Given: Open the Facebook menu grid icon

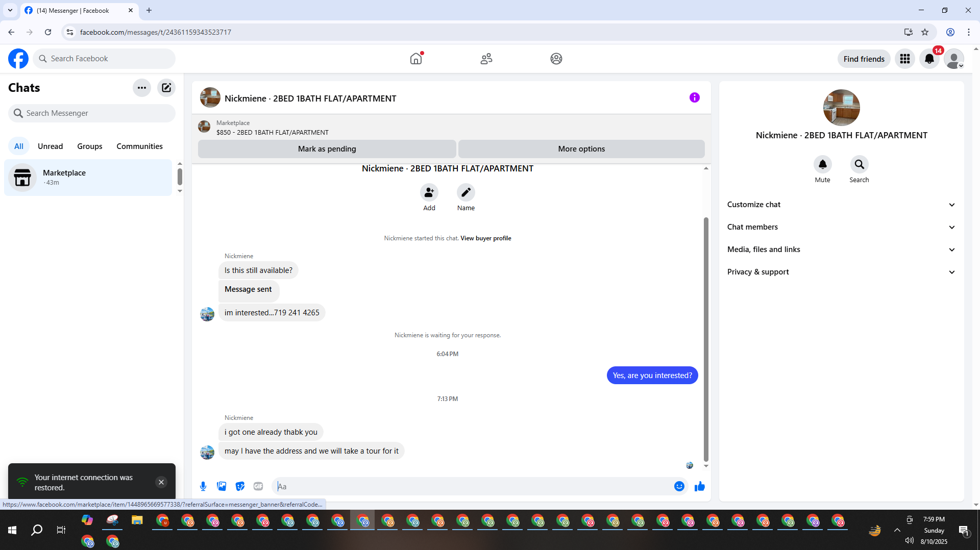Looking at the screenshot, I should click(x=905, y=59).
